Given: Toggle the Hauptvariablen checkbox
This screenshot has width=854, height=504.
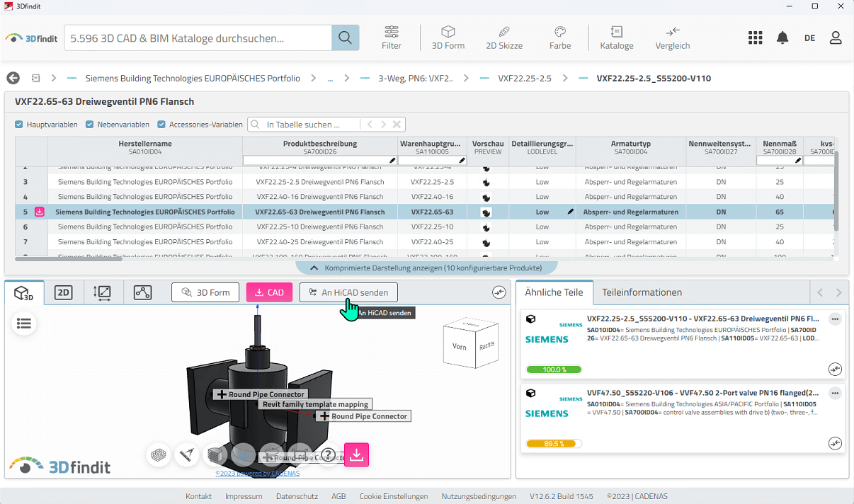Looking at the screenshot, I should 19,125.
